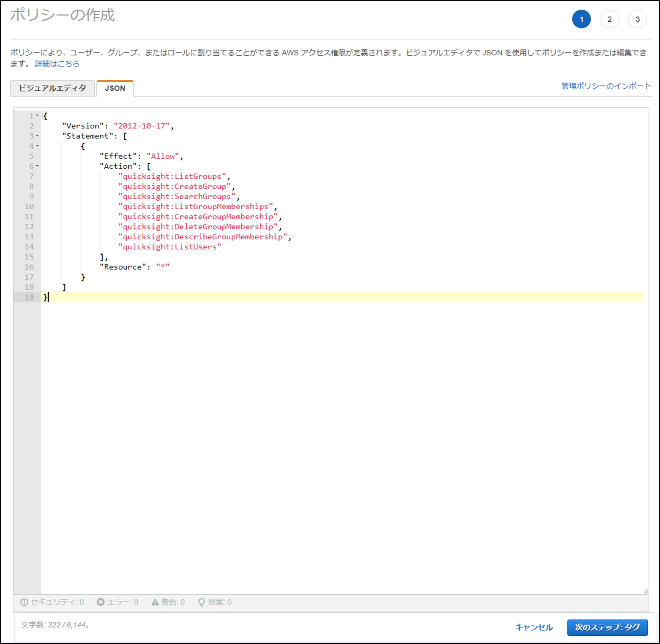Click the "Statement" key on line 3
The width and height of the screenshot is (660, 644).
88,136
